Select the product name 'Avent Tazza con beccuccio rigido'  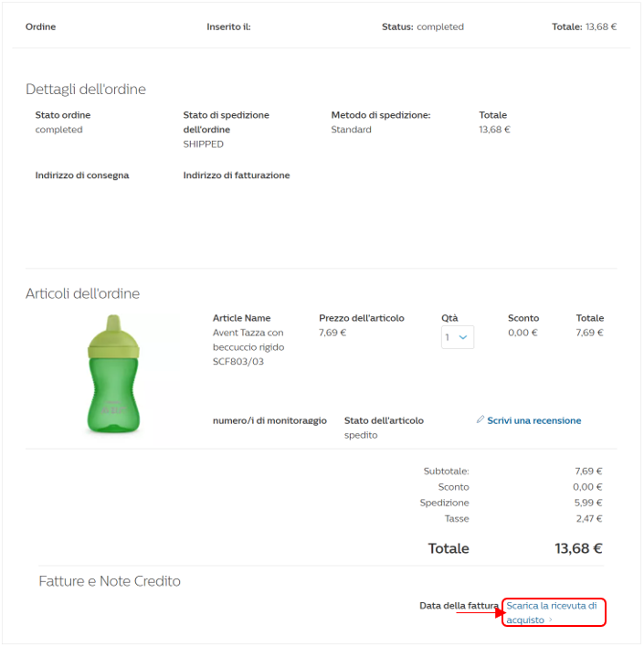click(x=248, y=340)
